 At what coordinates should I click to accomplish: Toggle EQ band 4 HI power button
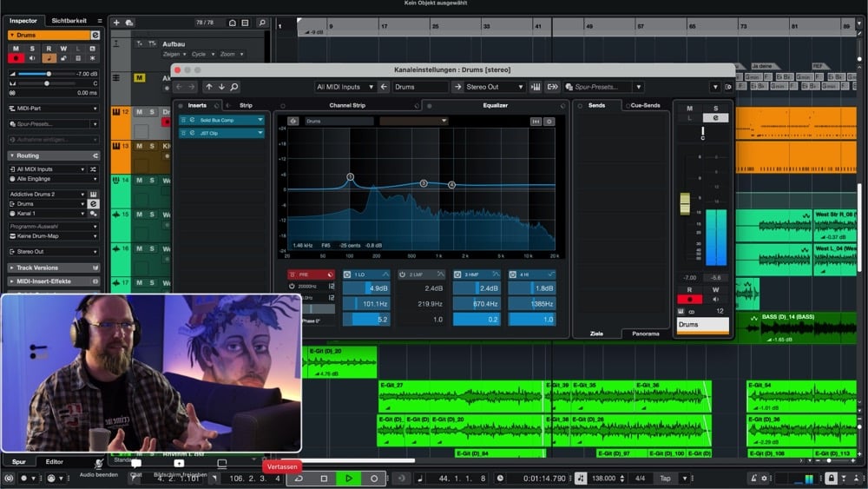click(x=513, y=274)
